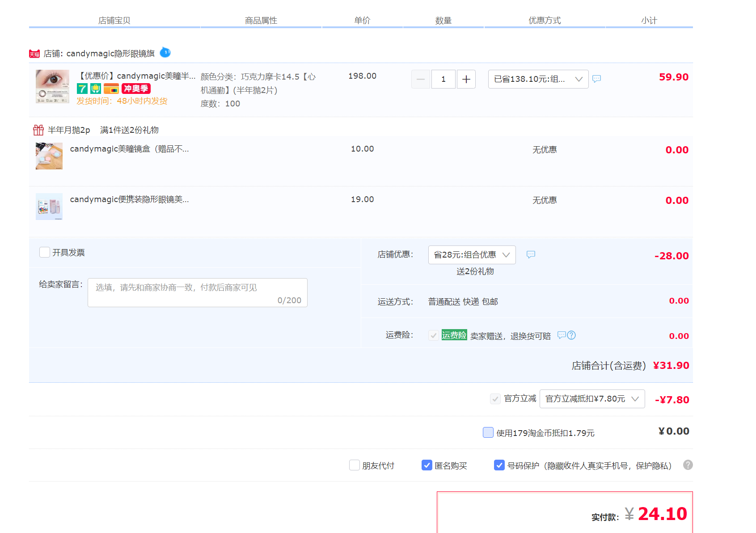756x533 pixels.
Task: Click the 实付款 total ¥24.10
Action: click(x=655, y=514)
